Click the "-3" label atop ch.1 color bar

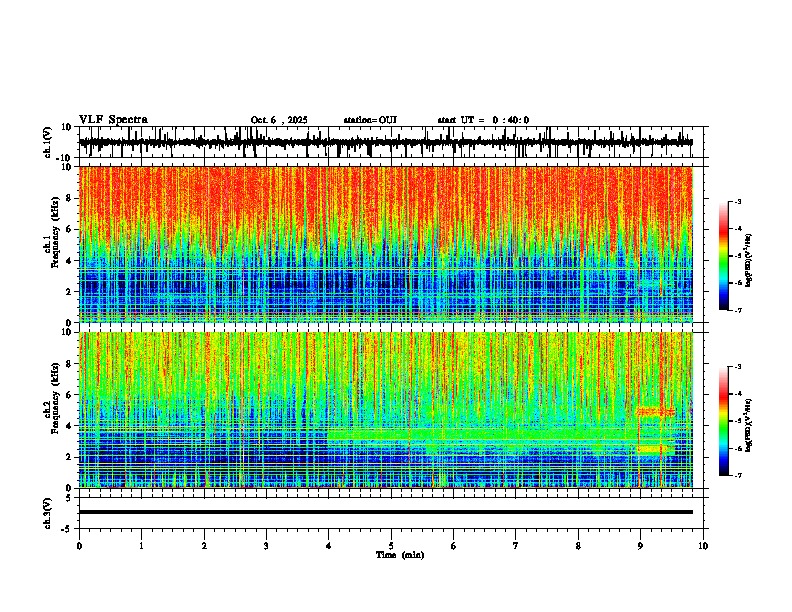click(x=737, y=202)
